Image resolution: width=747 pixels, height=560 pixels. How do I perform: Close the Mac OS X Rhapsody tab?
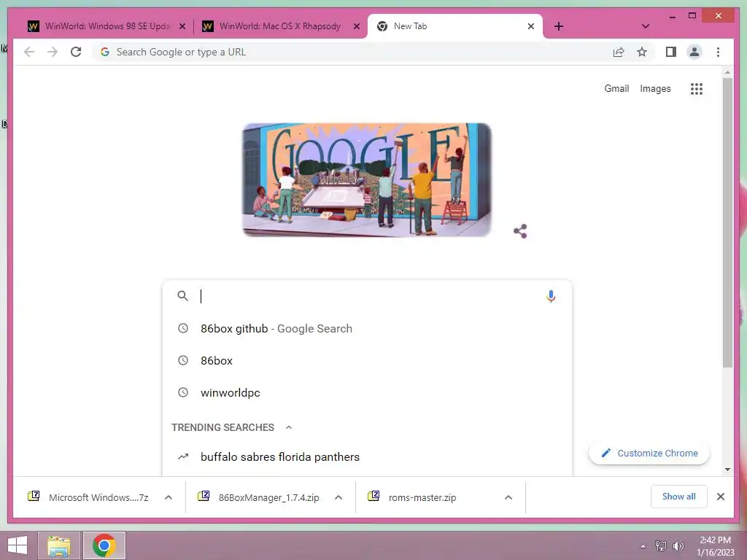356,26
